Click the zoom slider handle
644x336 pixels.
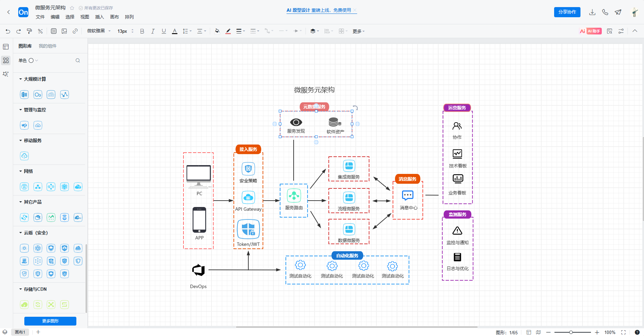tap(571, 332)
